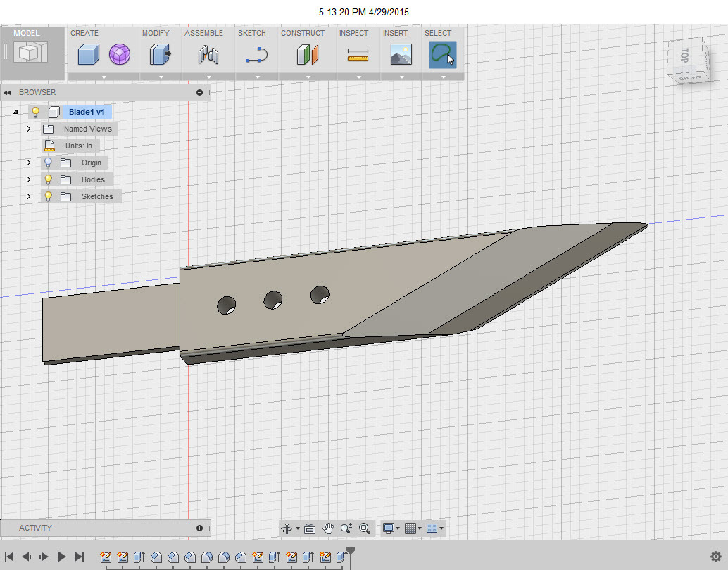
Task: Expand the Origin folder in the browser
Action: coord(27,163)
